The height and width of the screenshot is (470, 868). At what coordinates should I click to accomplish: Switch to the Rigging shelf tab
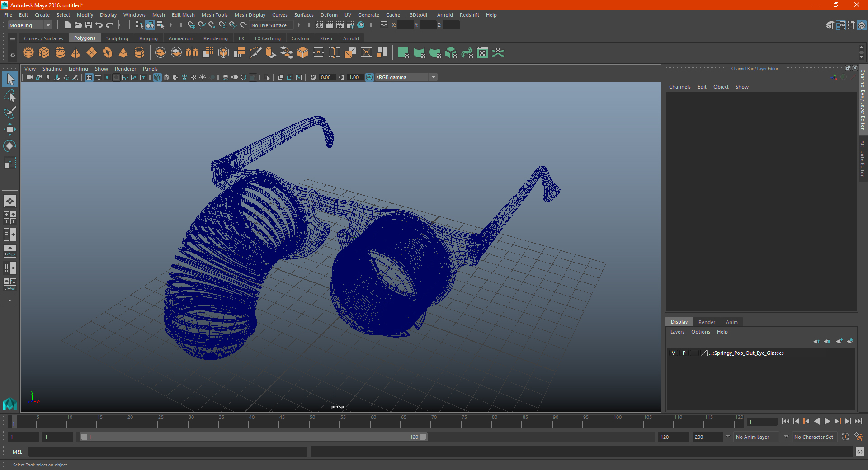(x=148, y=38)
